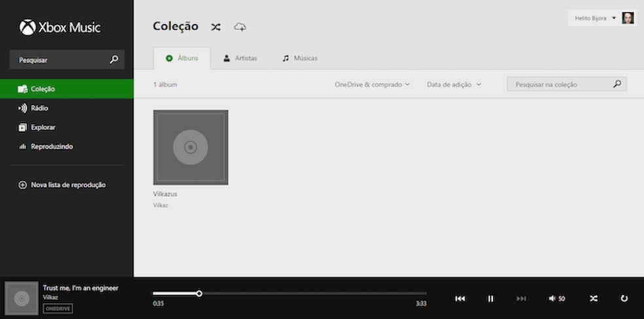
Task: Open Rádio in the sidebar
Action: [x=67, y=108]
